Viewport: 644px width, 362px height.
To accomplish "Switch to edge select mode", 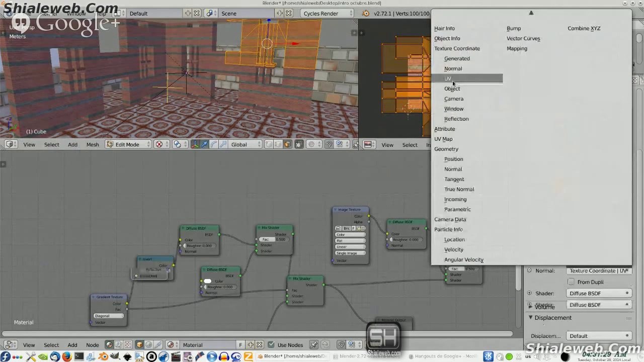I will [278, 144].
